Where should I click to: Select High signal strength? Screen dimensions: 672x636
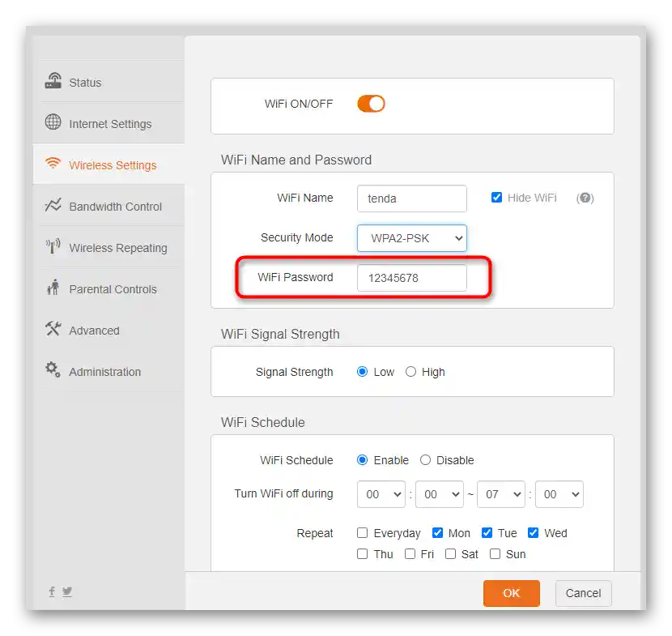tap(410, 371)
